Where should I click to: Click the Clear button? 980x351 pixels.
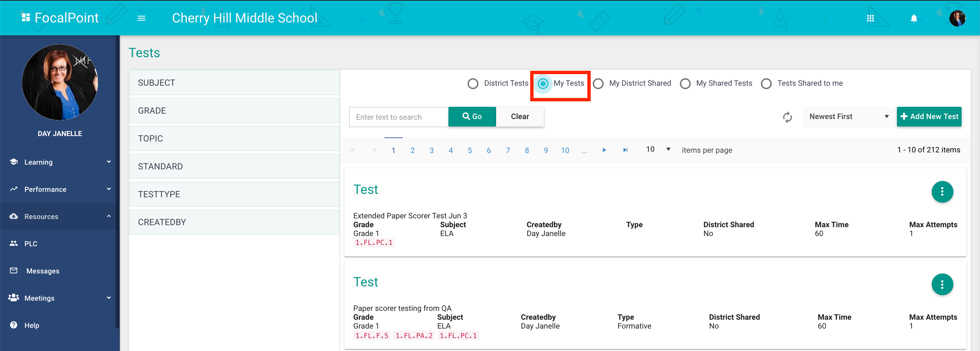pyautogui.click(x=520, y=116)
